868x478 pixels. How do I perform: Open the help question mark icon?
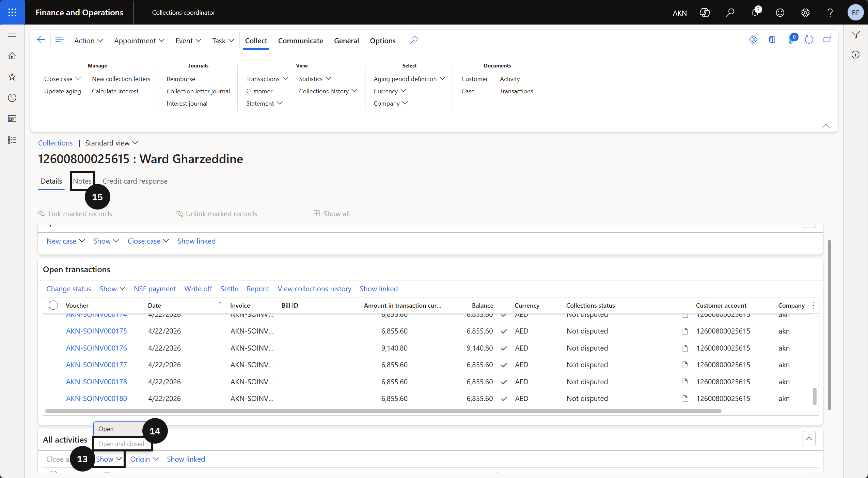tap(830, 13)
